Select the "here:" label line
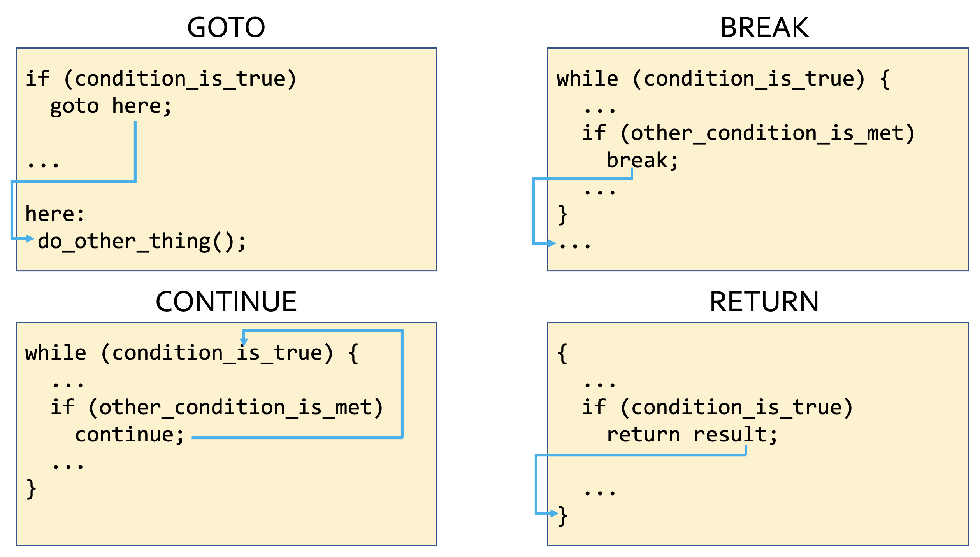This screenshot has height=557, width=980. point(55,214)
